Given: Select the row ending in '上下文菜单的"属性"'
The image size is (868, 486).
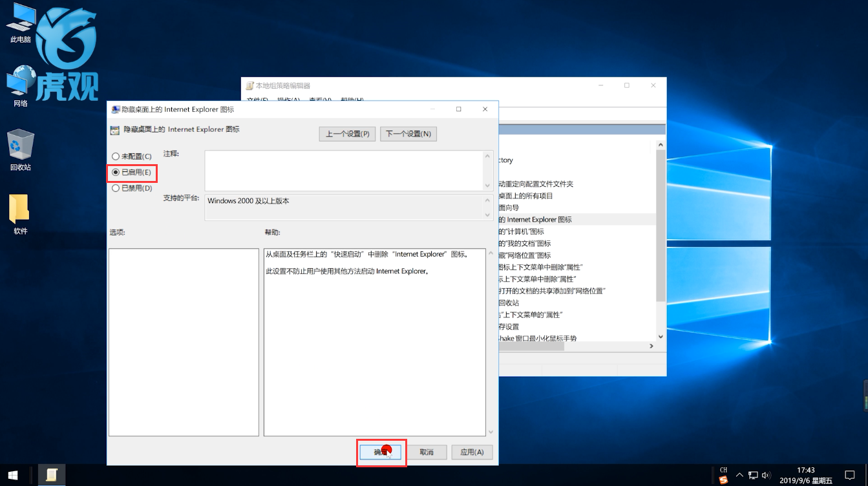Looking at the screenshot, I should (x=577, y=315).
